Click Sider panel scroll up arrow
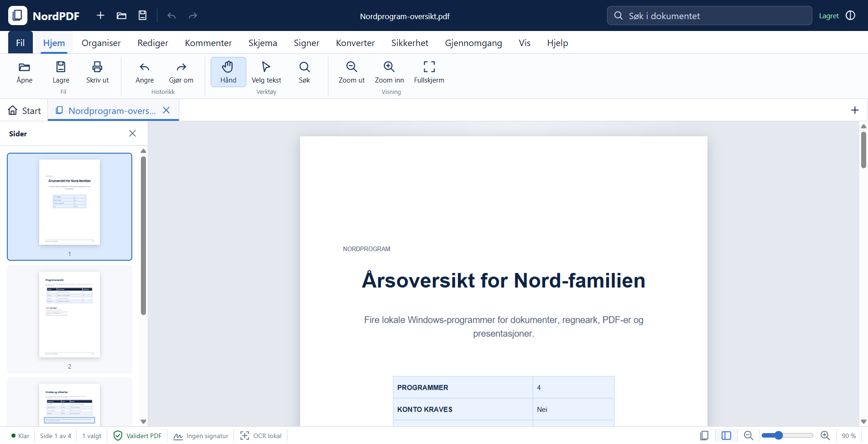 click(143, 151)
